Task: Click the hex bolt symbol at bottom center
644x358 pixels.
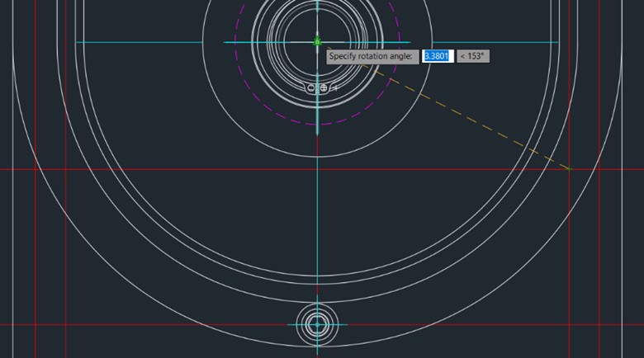Action: (317, 324)
